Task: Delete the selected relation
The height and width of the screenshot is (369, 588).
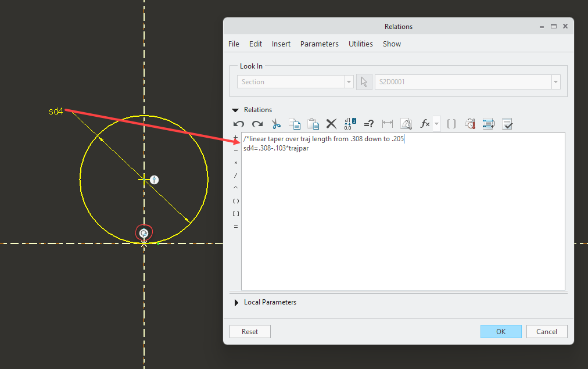Action: (x=331, y=124)
